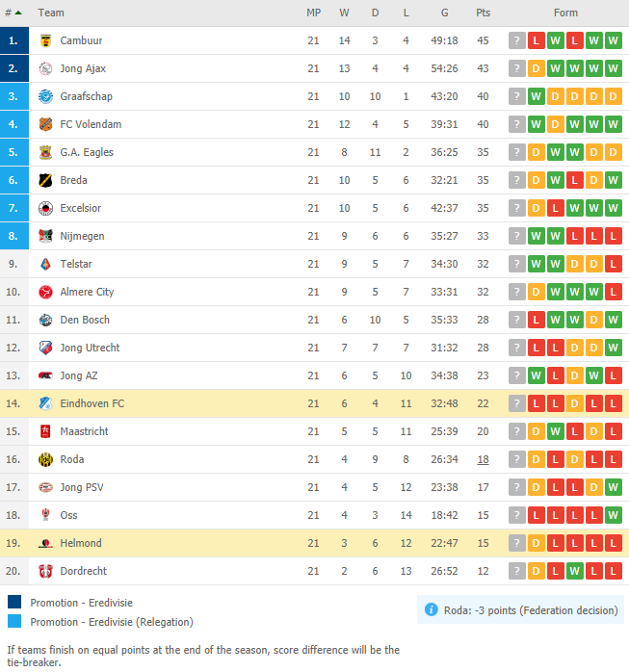Click the info icon beside Roda points note
Viewport: 629px width, 672px height.
pyautogui.click(x=432, y=609)
